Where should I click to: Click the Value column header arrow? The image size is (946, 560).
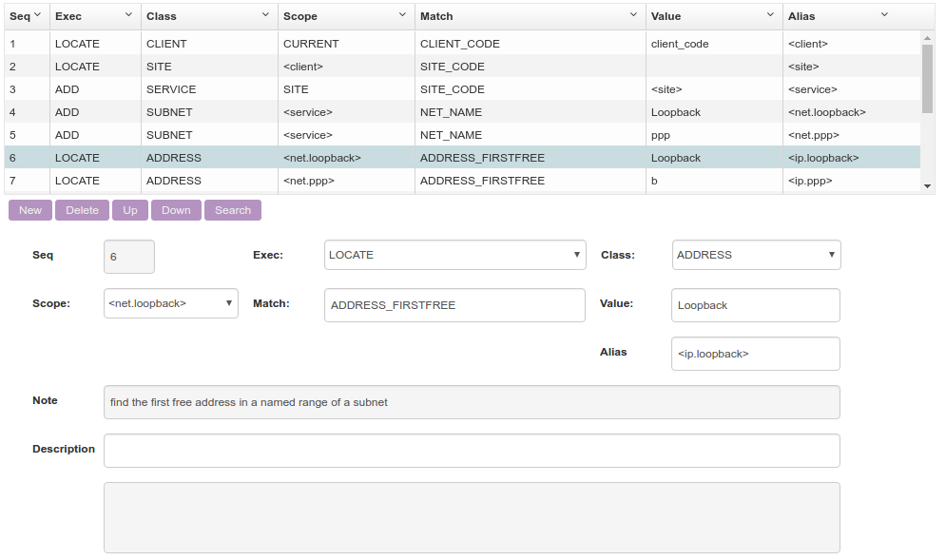tap(770, 15)
